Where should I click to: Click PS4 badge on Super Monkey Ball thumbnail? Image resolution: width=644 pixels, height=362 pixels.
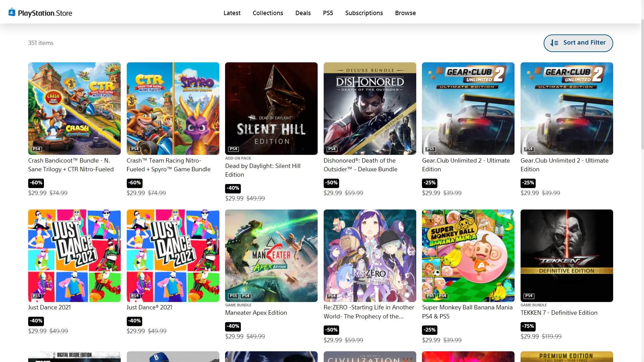(x=442, y=296)
